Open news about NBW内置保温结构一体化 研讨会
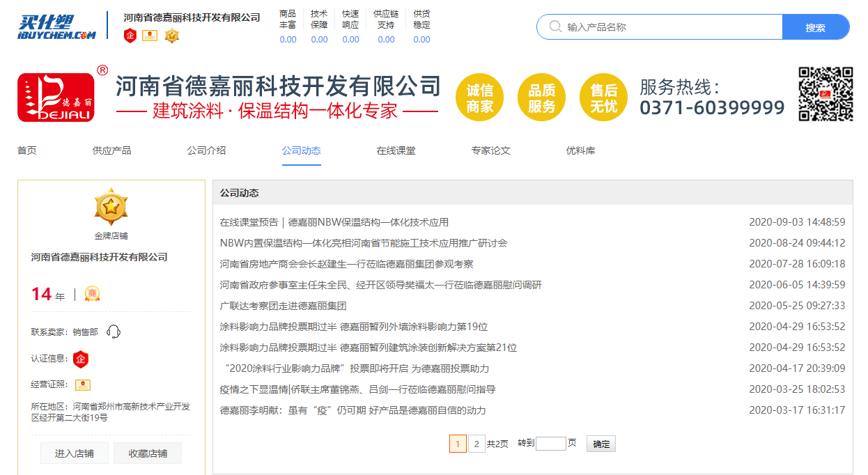Screen dimensions: 868x475 click(364, 243)
